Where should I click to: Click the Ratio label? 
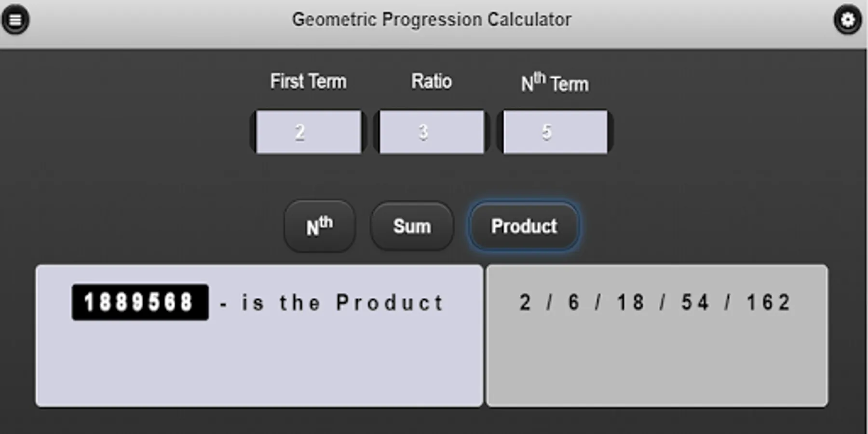pyautogui.click(x=432, y=81)
